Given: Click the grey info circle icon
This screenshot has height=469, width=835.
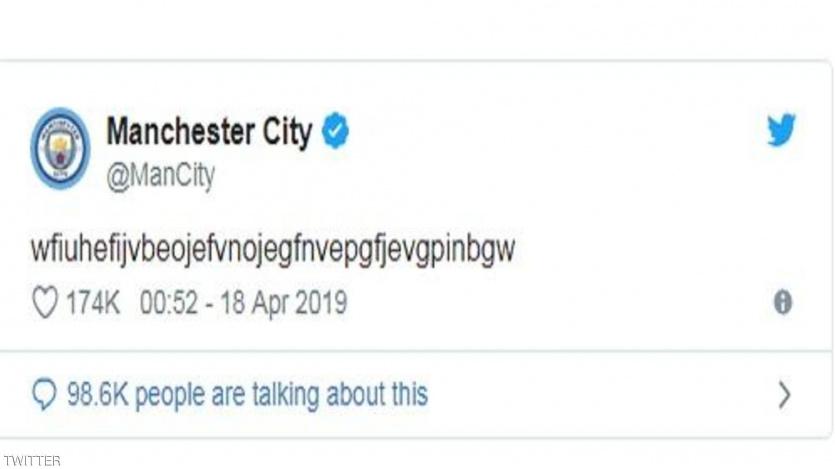Looking at the screenshot, I should [783, 303].
